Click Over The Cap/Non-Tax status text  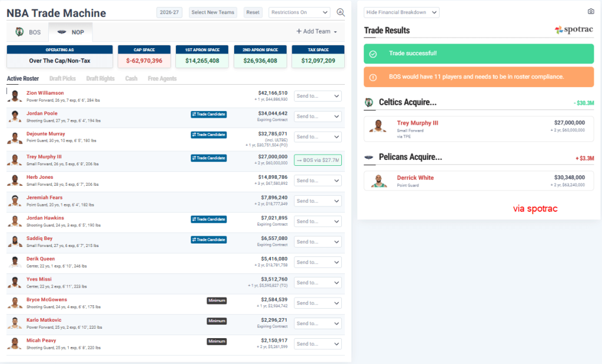click(59, 61)
